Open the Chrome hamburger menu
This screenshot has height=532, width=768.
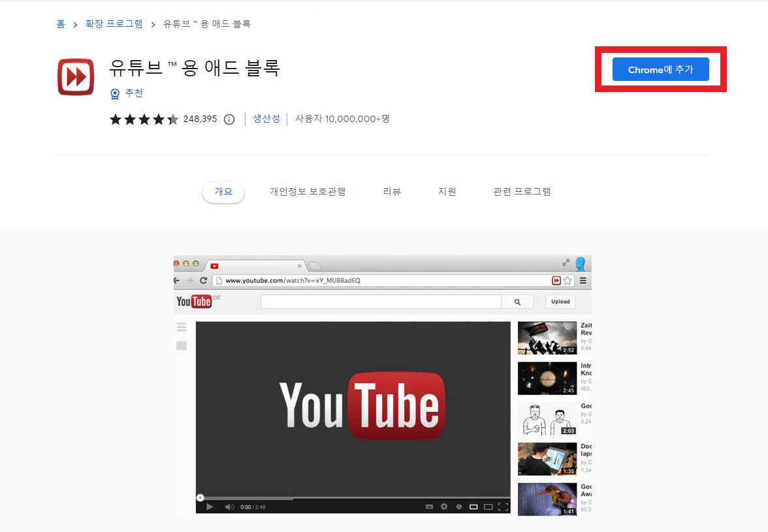coord(583,280)
